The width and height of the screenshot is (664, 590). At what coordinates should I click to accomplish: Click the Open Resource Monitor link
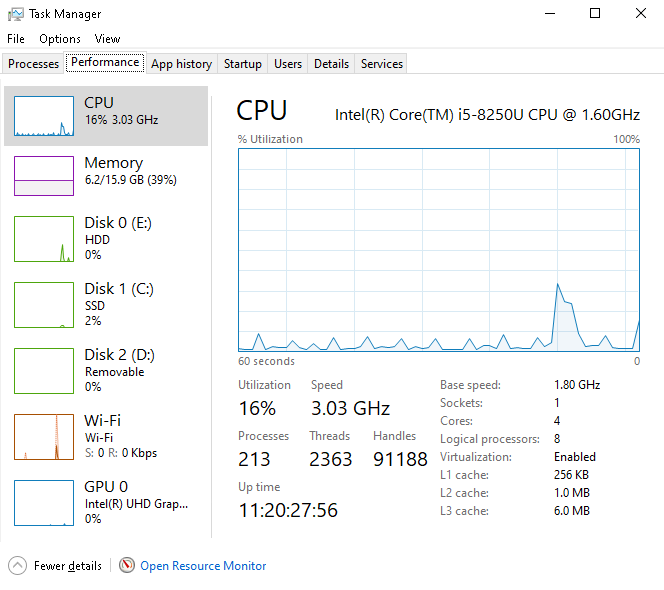203,566
